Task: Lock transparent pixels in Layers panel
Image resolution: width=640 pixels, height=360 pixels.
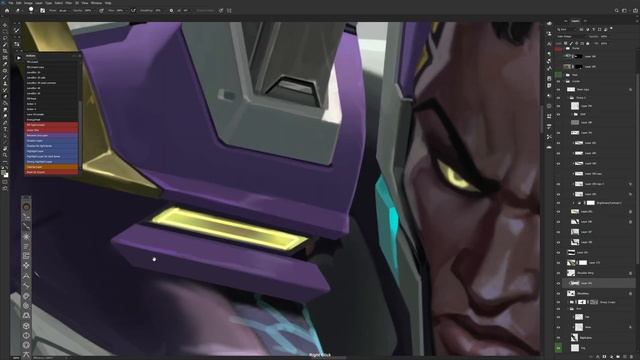Action: tap(565, 43)
